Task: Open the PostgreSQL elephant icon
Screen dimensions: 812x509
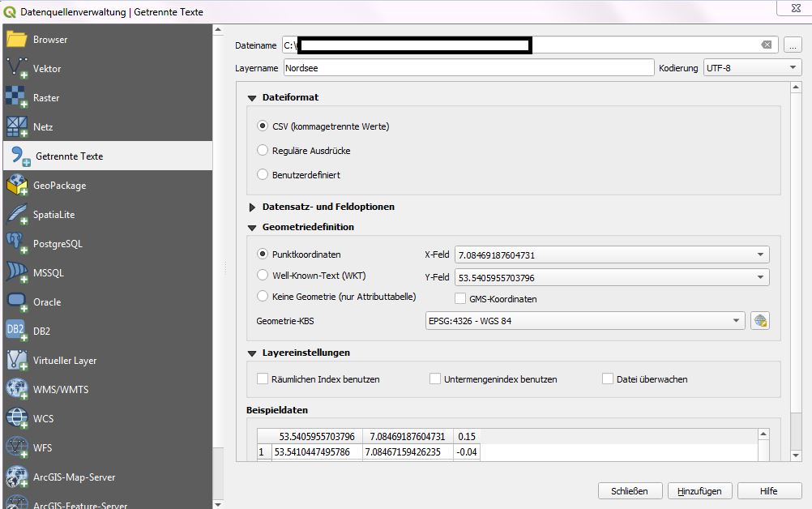Action: 17,243
